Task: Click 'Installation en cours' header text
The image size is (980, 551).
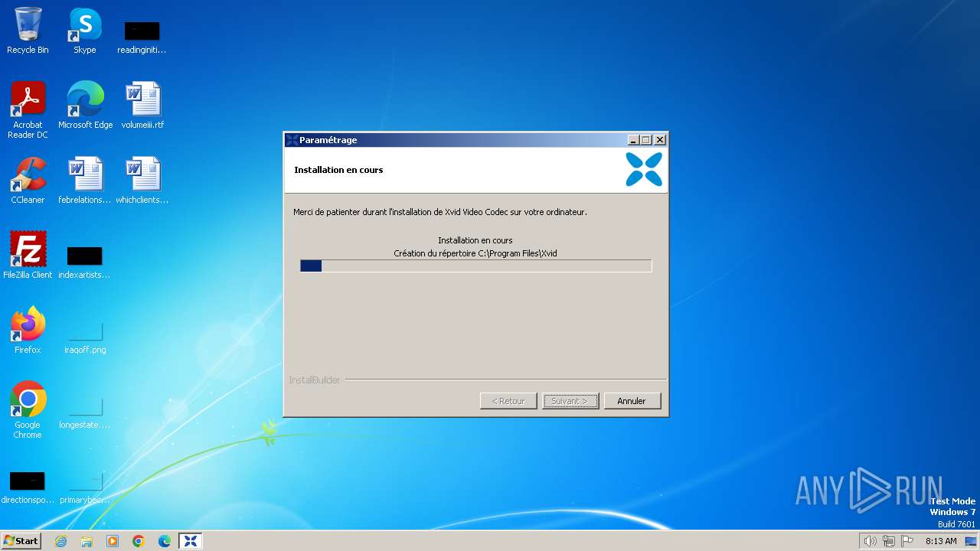Action: pyautogui.click(x=338, y=170)
